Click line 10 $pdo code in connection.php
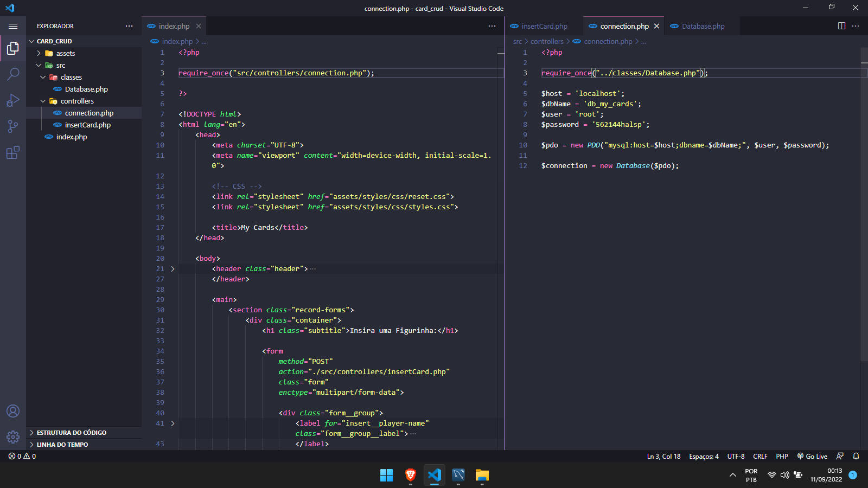The image size is (868, 488). [685, 145]
